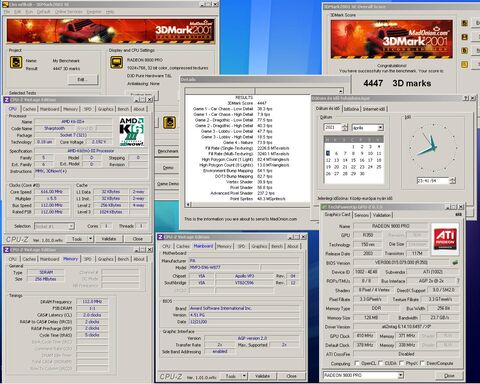Click Validate in the mainboard CPU-Z window

tap(262, 376)
